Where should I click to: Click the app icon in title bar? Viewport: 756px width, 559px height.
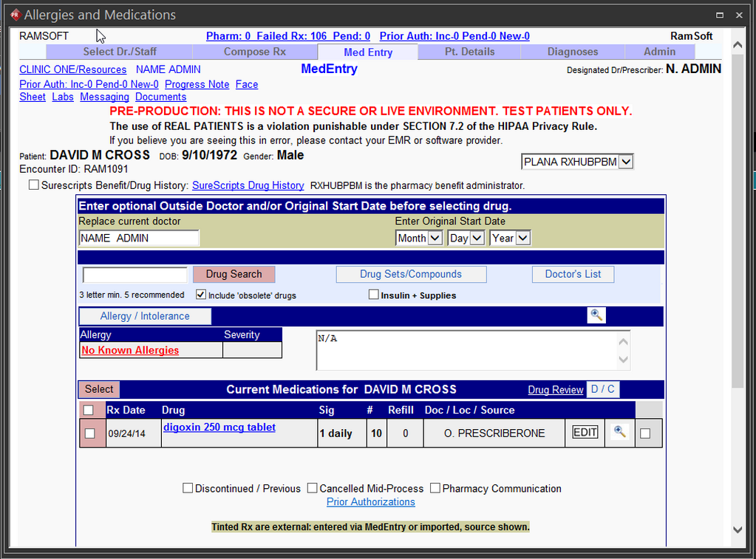14,15
